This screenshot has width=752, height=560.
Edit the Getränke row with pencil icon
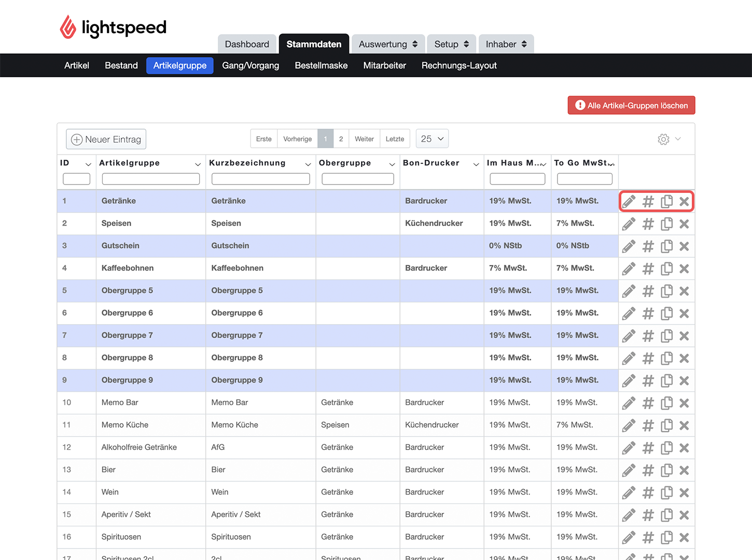tap(629, 201)
